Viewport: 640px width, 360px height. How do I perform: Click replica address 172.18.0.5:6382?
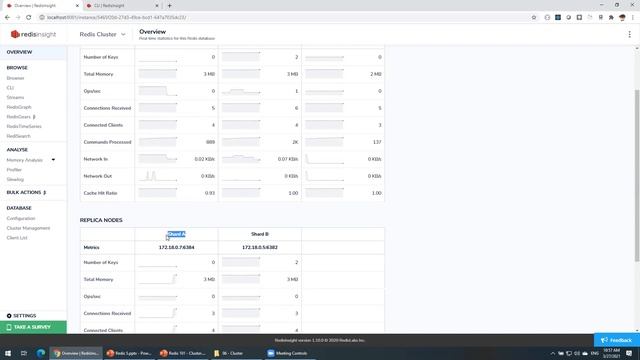point(260,247)
